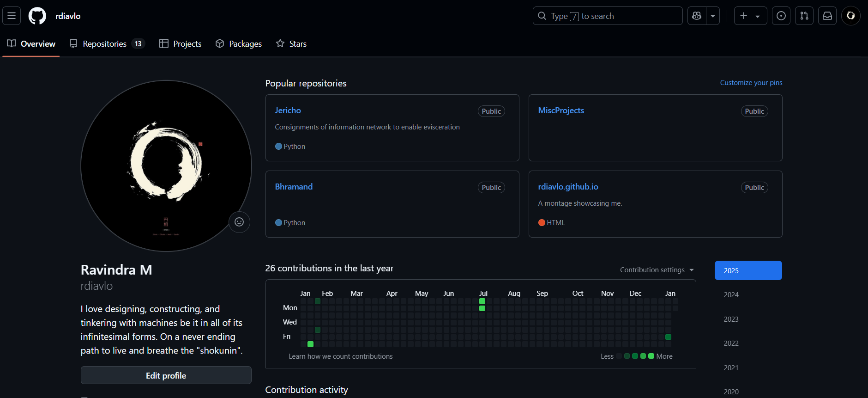The width and height of the screenshot is (868, 398).
Task: Click the Type / to search field
Action: 607,16
